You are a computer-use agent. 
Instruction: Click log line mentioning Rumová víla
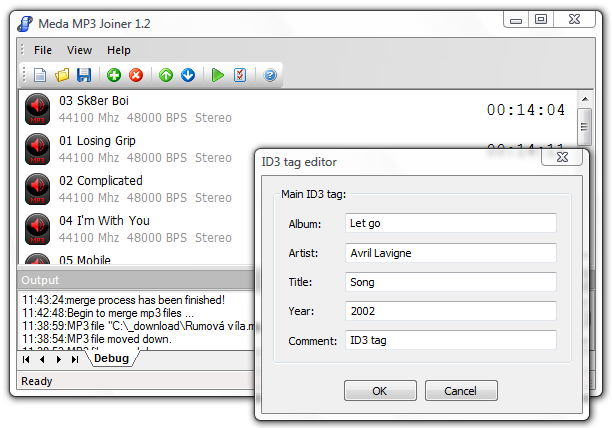pyautogui.click(x=138, y=326)
